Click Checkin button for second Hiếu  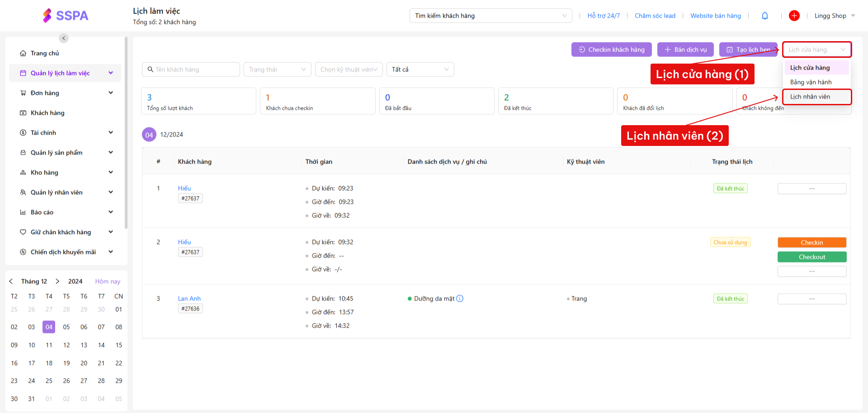coord(812,243)
